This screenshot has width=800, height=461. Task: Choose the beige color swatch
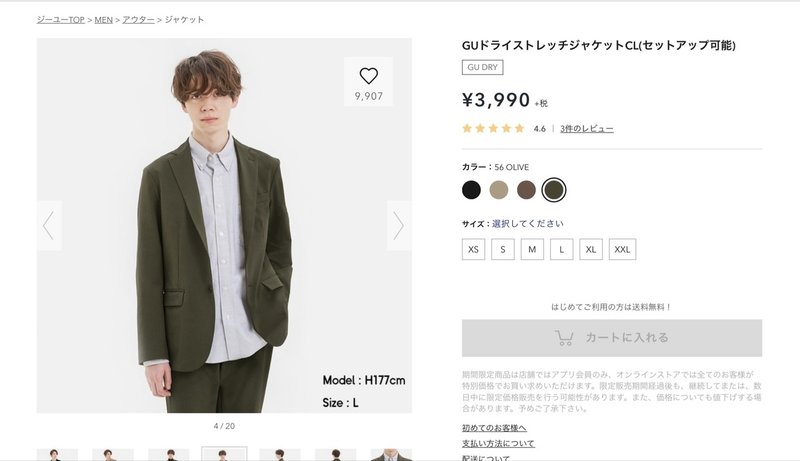pyautogui.click(x=499, y=190)
